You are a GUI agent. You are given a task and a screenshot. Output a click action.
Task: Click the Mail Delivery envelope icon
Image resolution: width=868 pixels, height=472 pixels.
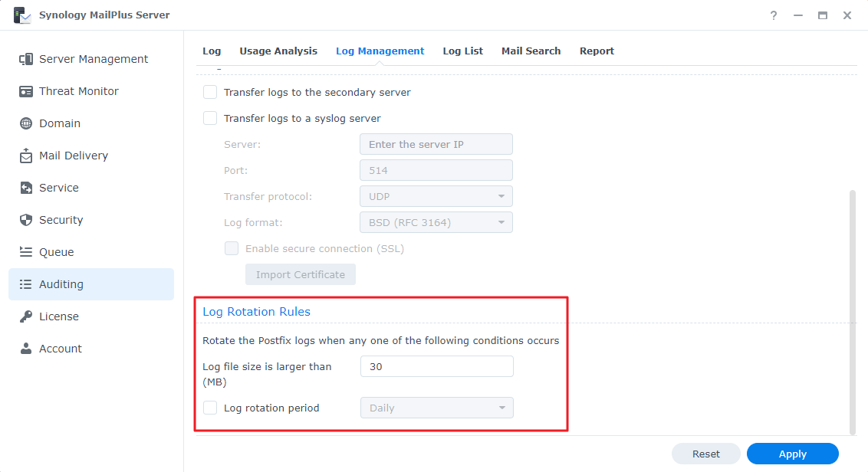coord(25,155)
